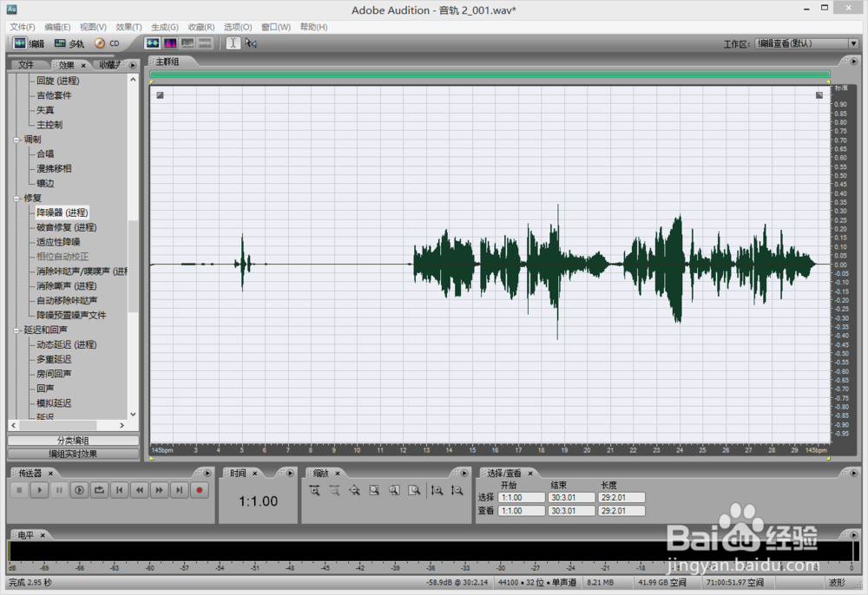The width and height of the screenshot is (868, 595).
Task: Zoom to selection icon
Action: 374,491
